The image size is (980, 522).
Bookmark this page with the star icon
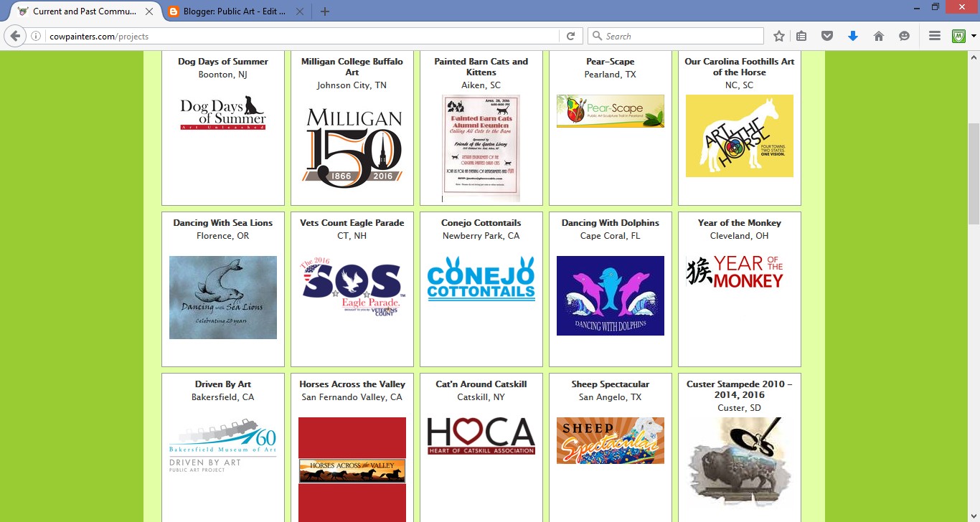click(779, 36)
